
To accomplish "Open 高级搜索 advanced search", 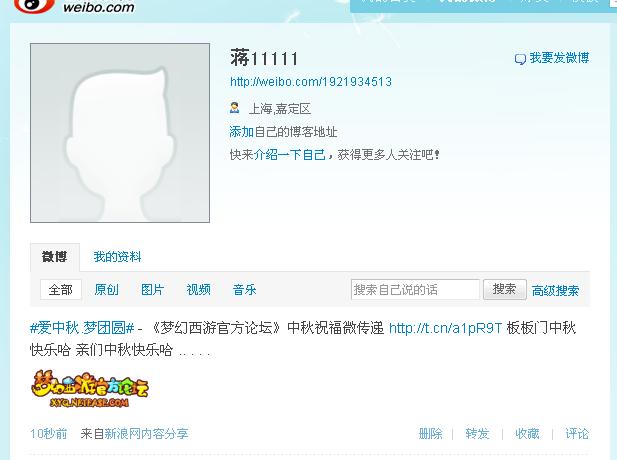I will [x=555, y=291].
